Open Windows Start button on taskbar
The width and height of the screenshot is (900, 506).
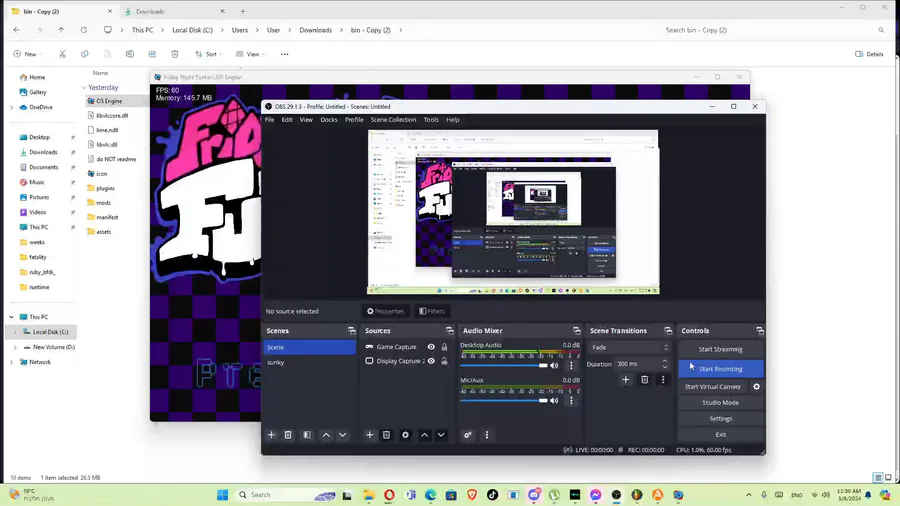point(223,495)
